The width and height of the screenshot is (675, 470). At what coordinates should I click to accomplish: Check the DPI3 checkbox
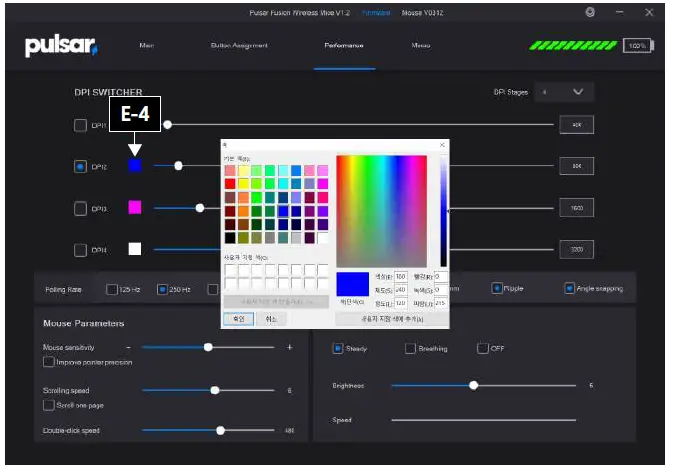point(81,209)
